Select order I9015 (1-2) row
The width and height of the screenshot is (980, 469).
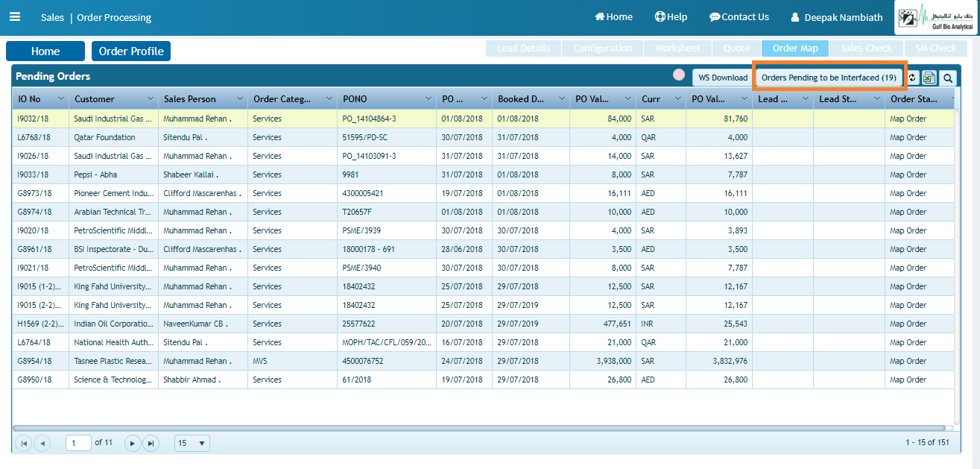[x=484, y=286]
